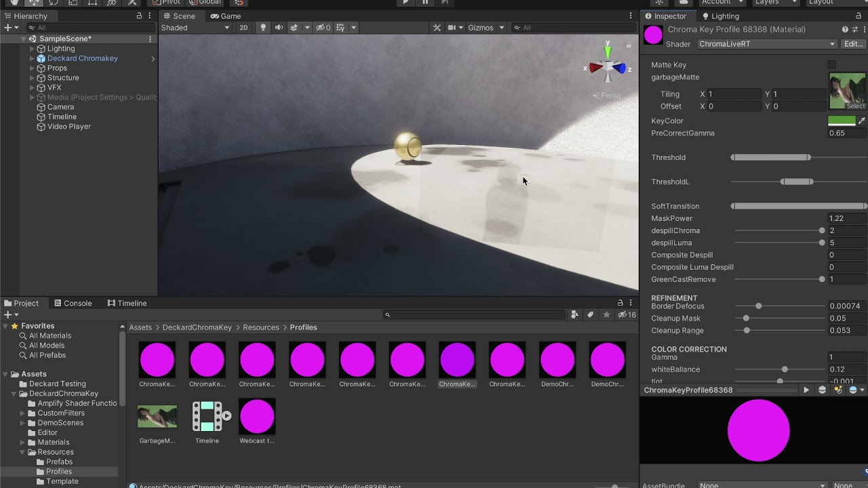Open the Timeline tab

[x=127, y=304]
